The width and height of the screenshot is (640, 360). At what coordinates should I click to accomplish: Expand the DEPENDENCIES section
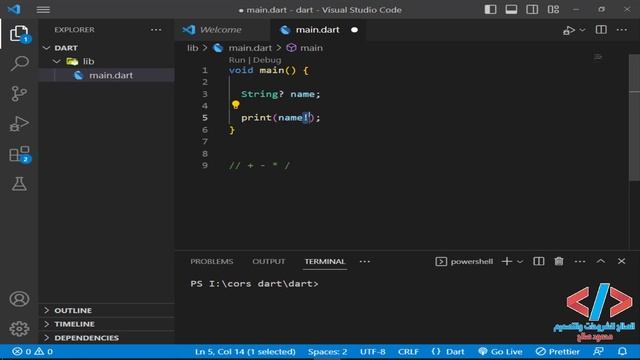pyautogui.click(x=107, y=338)
